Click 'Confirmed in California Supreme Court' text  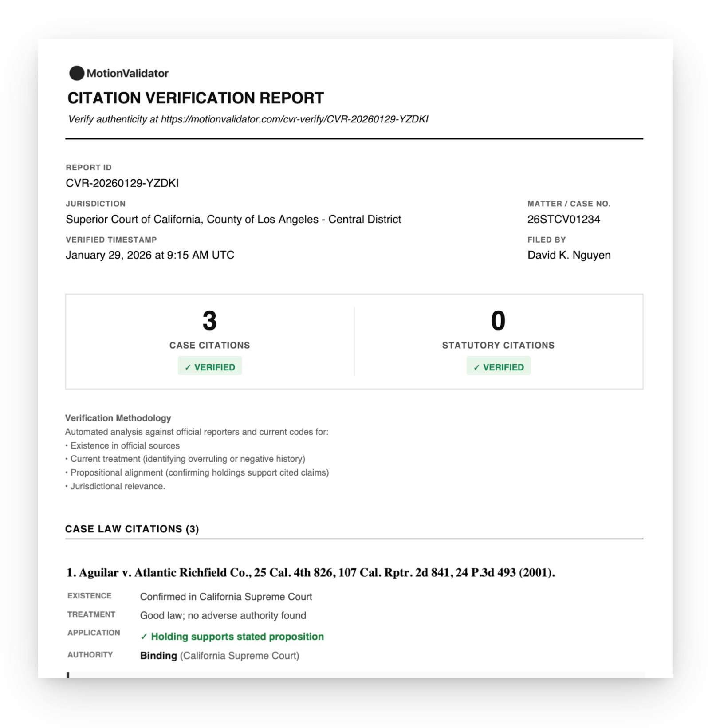(226, 597)
